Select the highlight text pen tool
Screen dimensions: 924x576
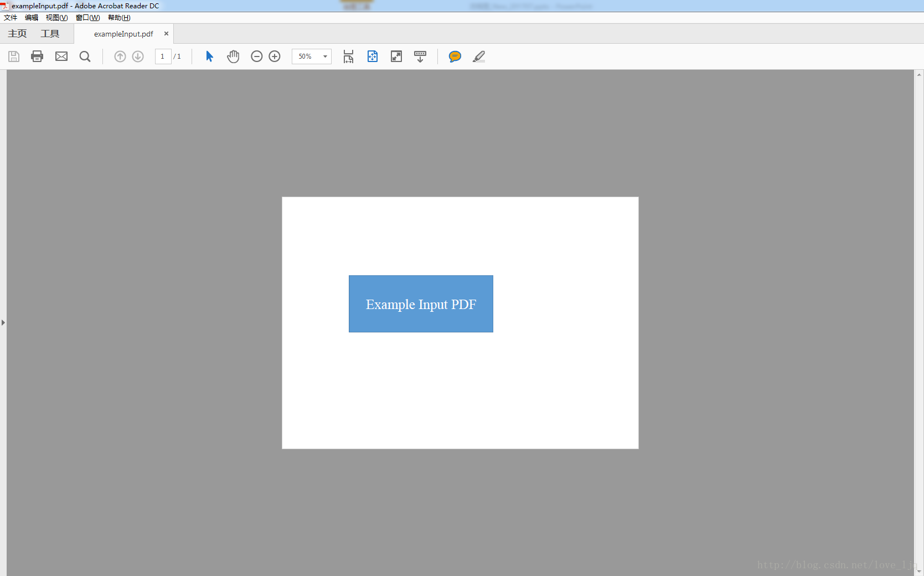(479, 56)
